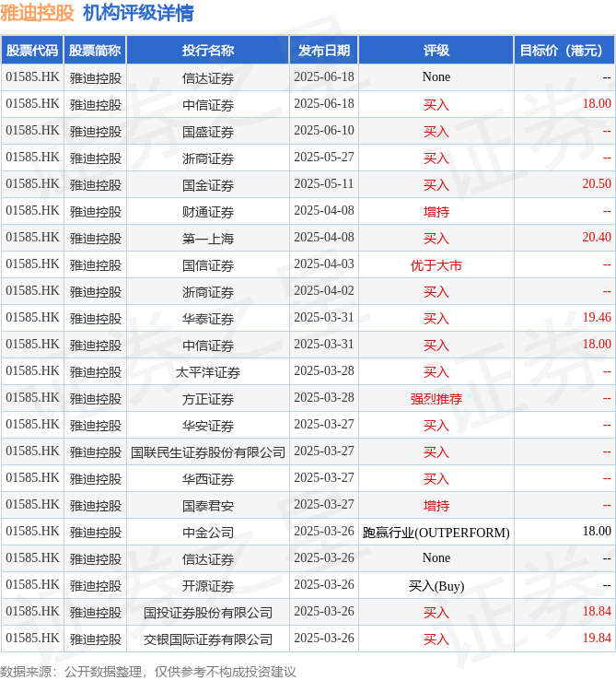616x680 pixels.
Task: Select the 第一上海 cell
Action: click(x=208, y=238)
